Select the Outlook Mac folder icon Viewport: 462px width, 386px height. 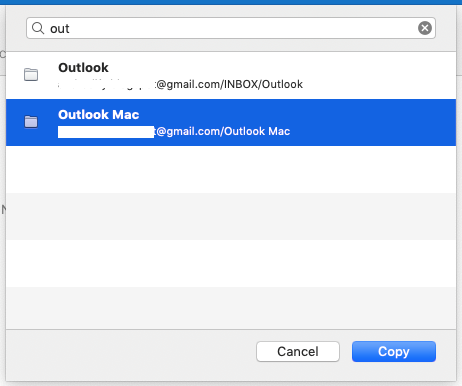(x=31, y=121)
